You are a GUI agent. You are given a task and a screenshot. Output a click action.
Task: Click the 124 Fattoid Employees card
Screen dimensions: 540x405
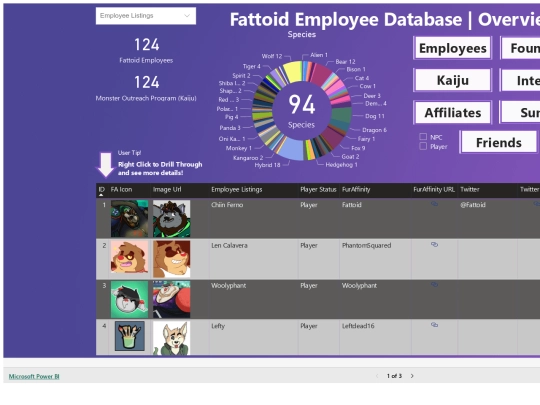tap(146, 50)
